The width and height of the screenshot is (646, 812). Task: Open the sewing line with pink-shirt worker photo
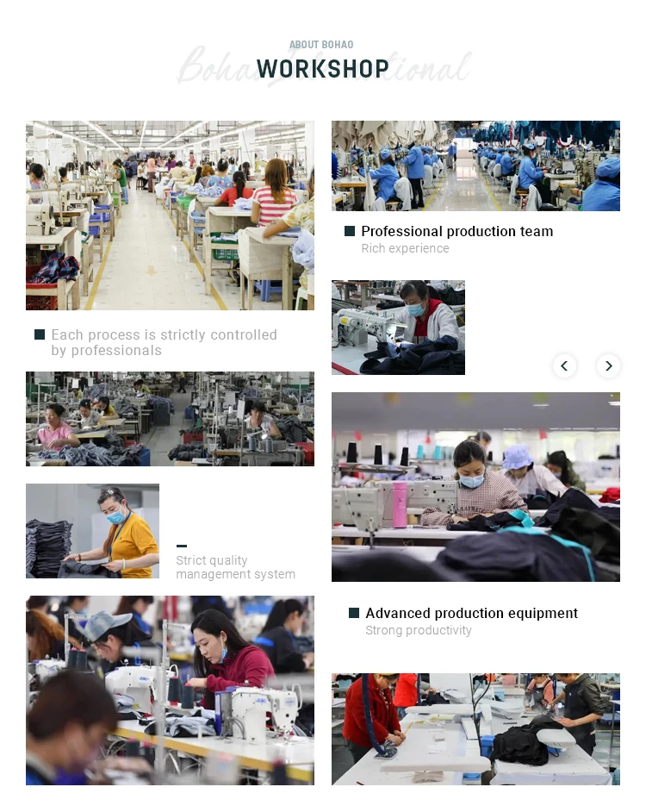point(170,418)
